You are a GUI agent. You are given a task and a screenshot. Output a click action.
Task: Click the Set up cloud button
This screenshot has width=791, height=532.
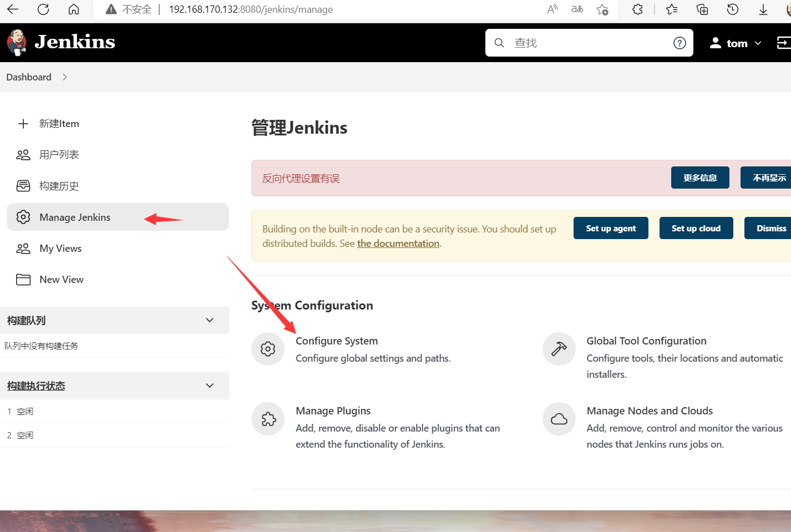click(696, 228)
